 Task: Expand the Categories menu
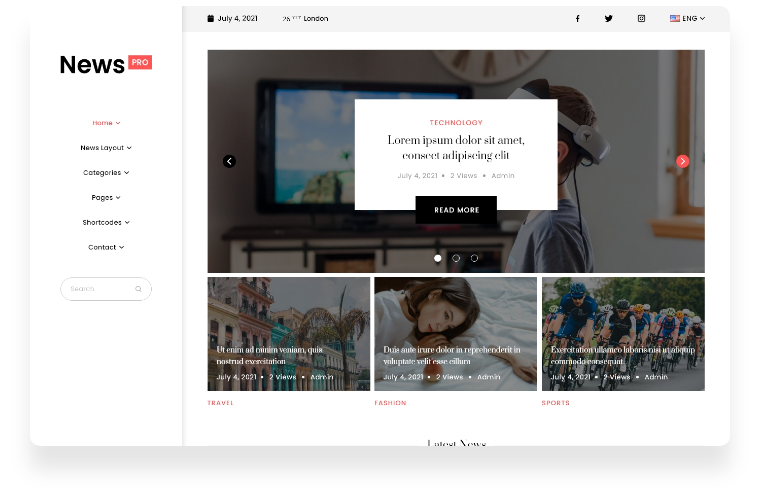click(106, 172)
